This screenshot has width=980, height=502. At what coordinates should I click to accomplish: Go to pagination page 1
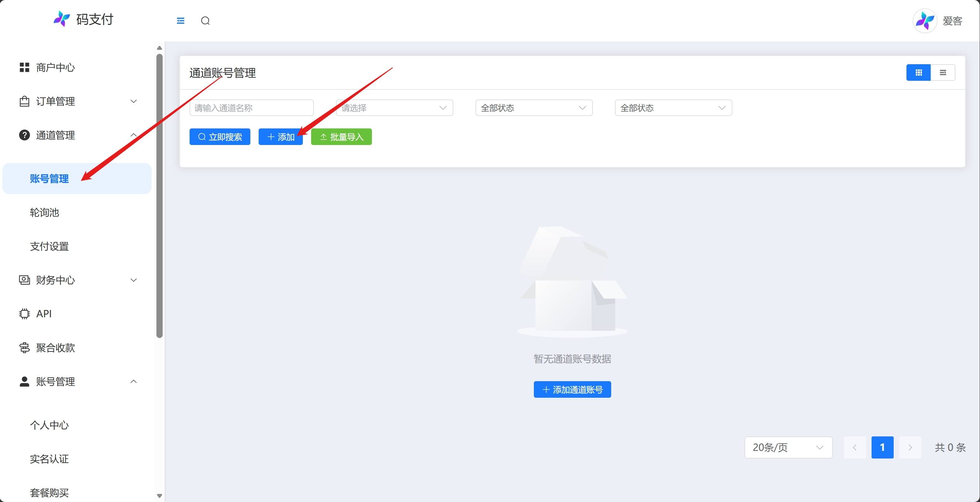[x=882, y=447]
